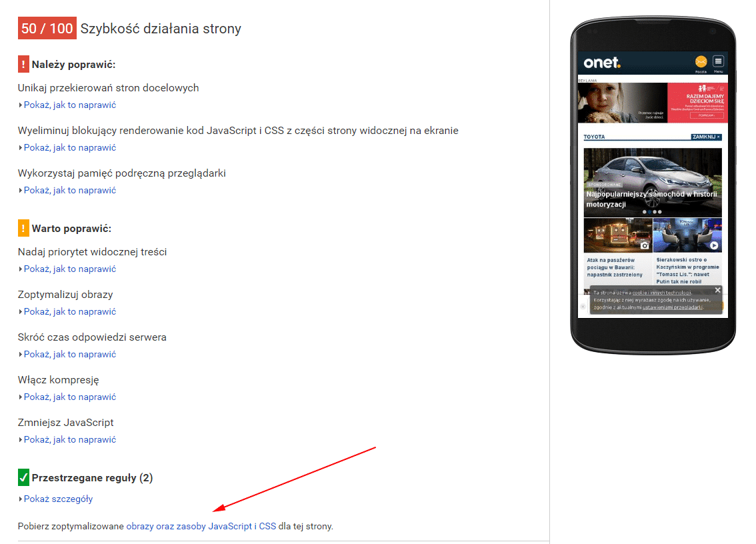Click the green checkmark icon beside Przestrzegane reguły
The image size is (756, 544).
pyautogui.click(x=23, y=477)
